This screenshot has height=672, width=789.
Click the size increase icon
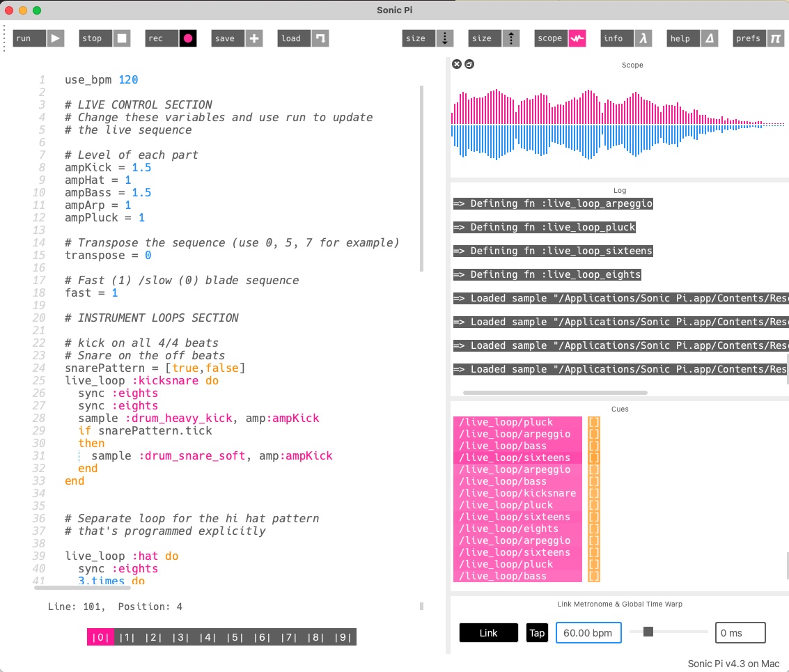(510, 38)
